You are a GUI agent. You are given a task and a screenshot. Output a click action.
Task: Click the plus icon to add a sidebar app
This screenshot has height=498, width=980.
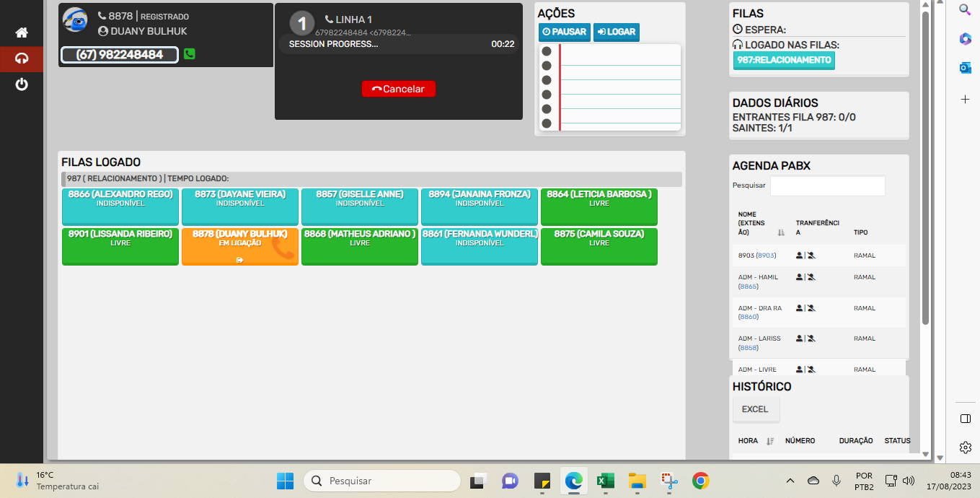[965, 99]
